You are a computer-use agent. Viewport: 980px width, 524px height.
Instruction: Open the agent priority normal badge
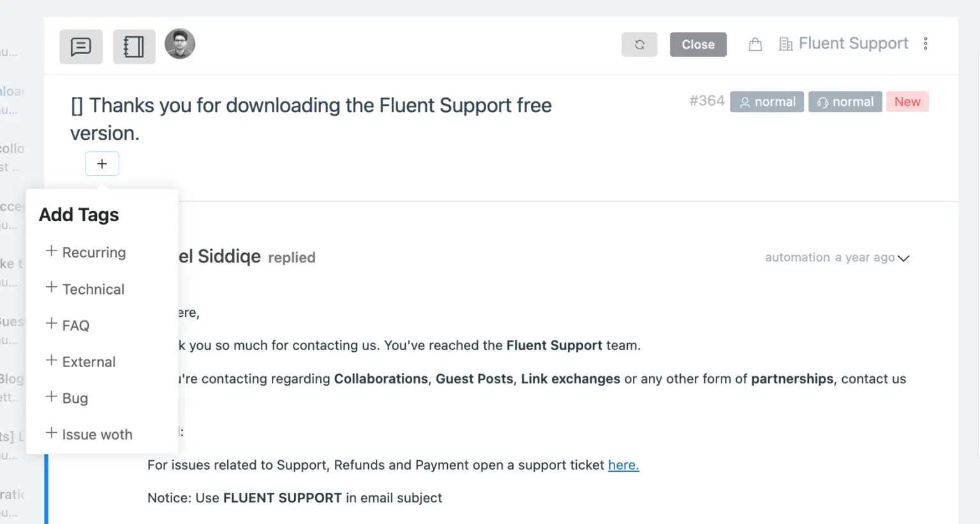[845, 102]
